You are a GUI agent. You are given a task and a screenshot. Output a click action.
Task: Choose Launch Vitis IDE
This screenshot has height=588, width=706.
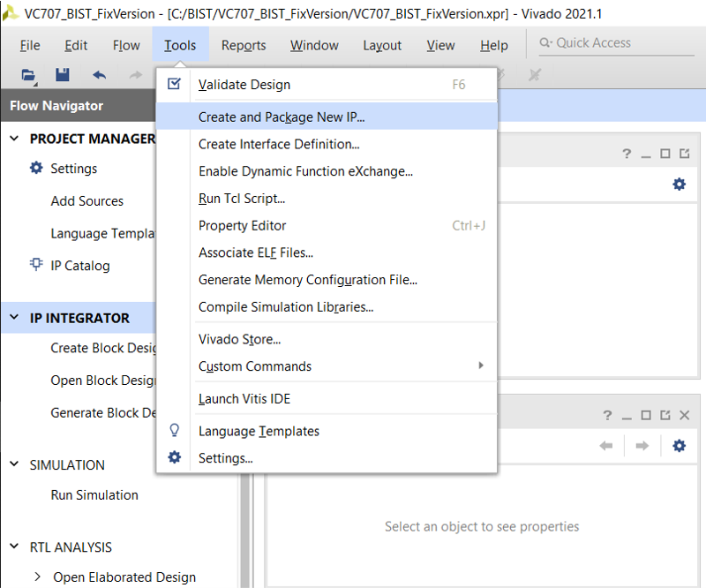(327, 399)
